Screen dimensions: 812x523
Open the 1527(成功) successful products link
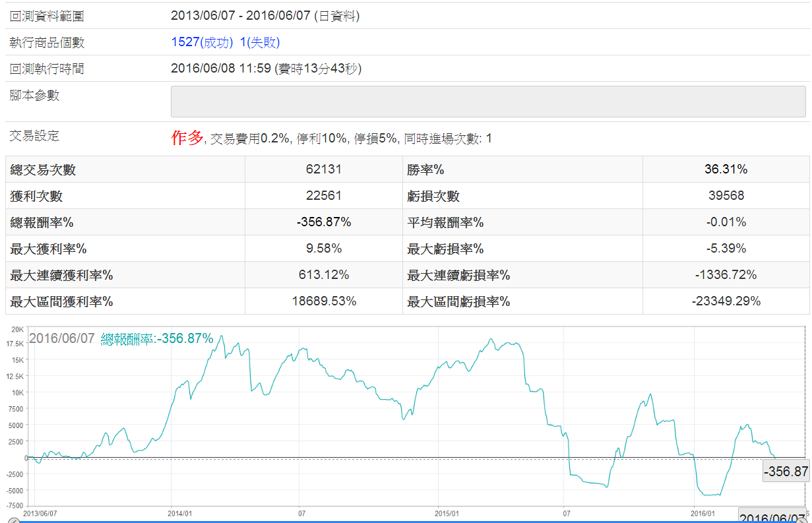(202, 42)
